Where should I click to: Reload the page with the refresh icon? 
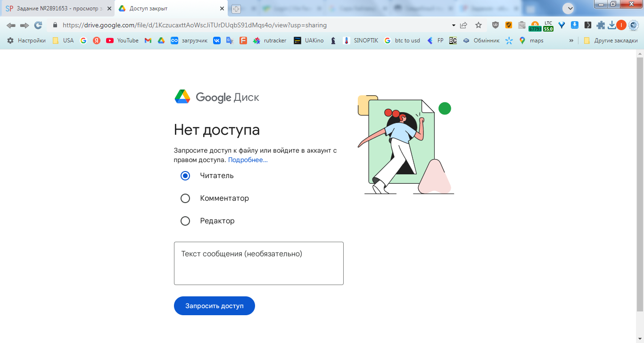38,25
